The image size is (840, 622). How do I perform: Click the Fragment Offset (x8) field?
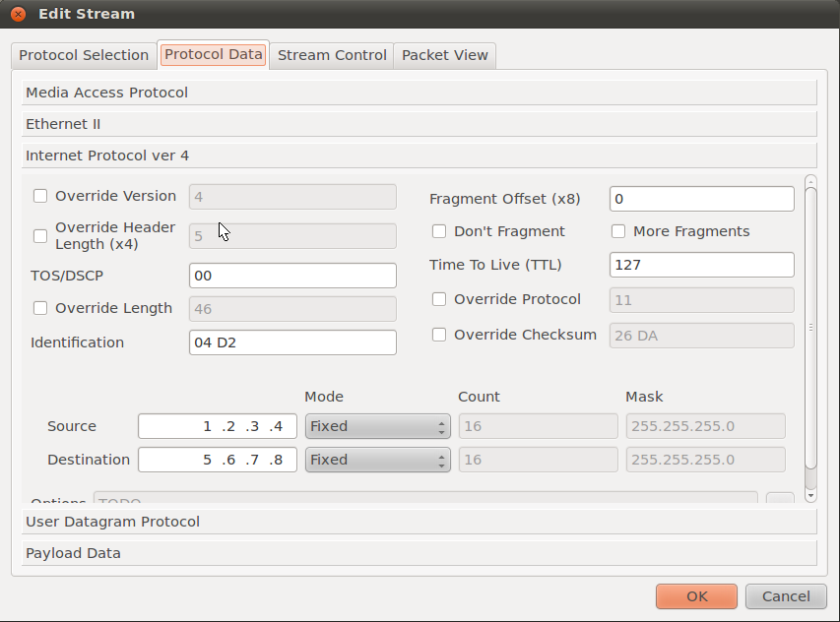click(x=702, y=199)
